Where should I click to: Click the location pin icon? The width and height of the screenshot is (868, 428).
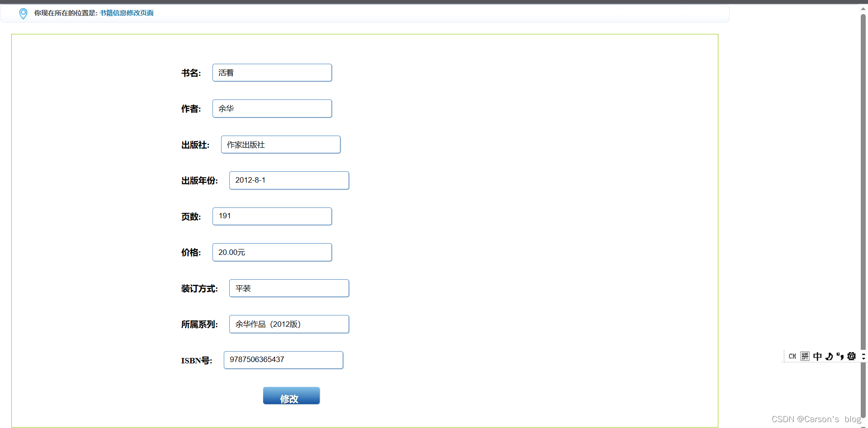23,14
